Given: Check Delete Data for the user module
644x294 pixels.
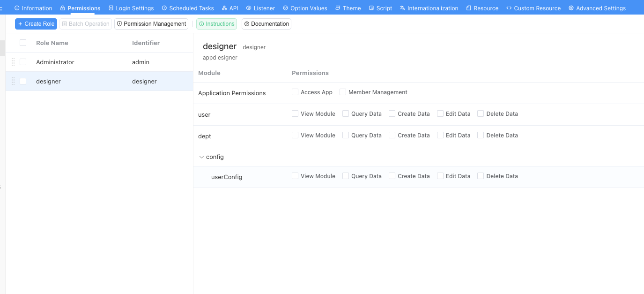Looking at the screenshot, I should pos(481,113).
